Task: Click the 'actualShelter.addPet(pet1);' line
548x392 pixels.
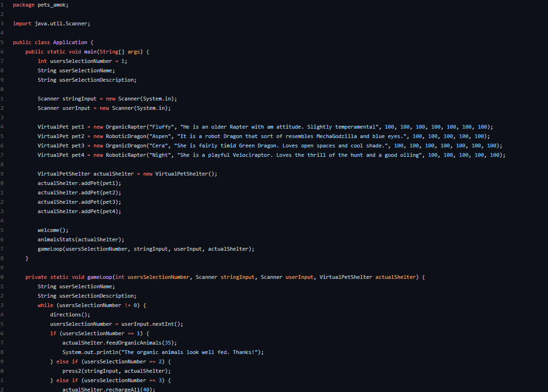Action: coord(79,183)
